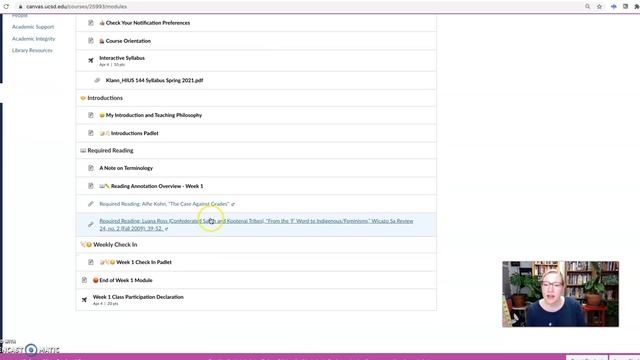The height and width of the screenshot is (360, 640).
Task: Open A Note on Terminology page
Action: coord(126,168)
